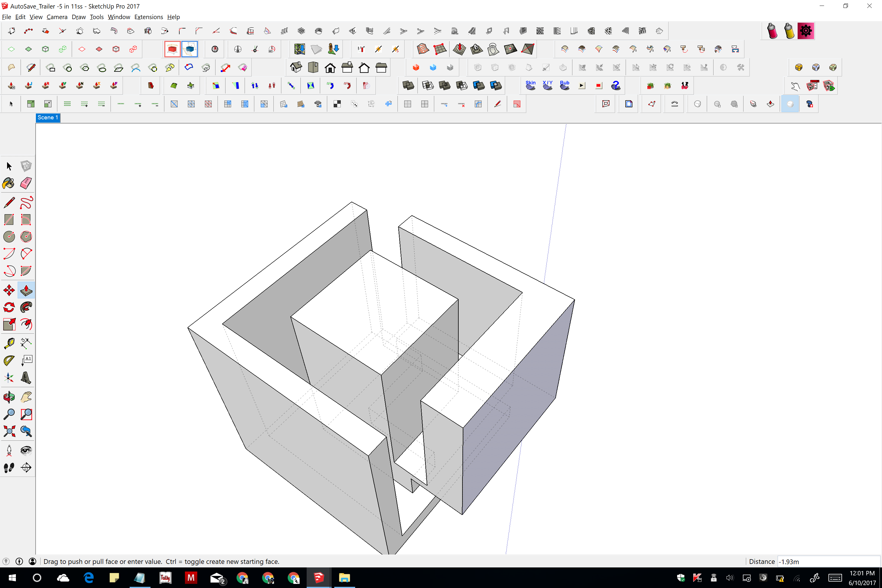Image resolution: width=882 pixels, height=588 pixels.
Task: Choose the Follow Me tool
Action: pyautogui.click(x=26, y=307)
